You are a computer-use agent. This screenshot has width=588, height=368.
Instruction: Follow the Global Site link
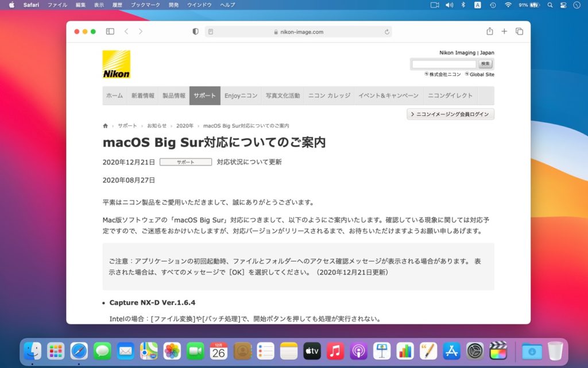coord(482,74)
